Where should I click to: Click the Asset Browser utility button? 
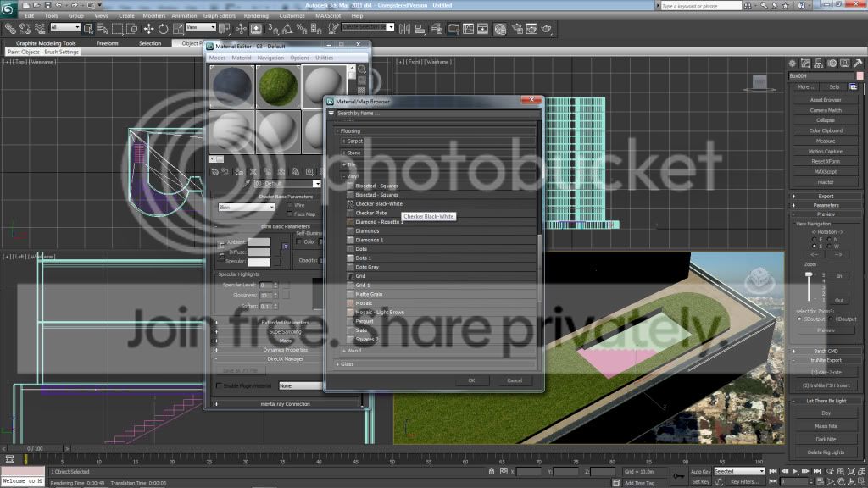tap(826, 100)
